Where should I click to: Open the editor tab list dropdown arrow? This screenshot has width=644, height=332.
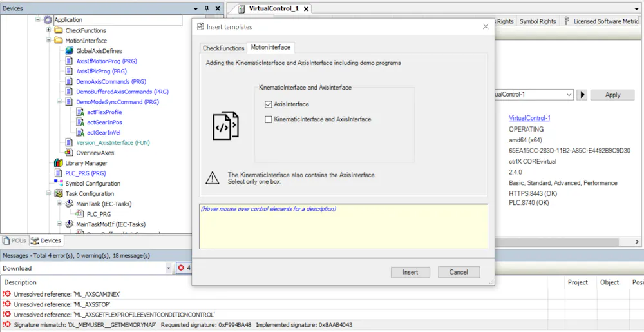coord(637,8)
